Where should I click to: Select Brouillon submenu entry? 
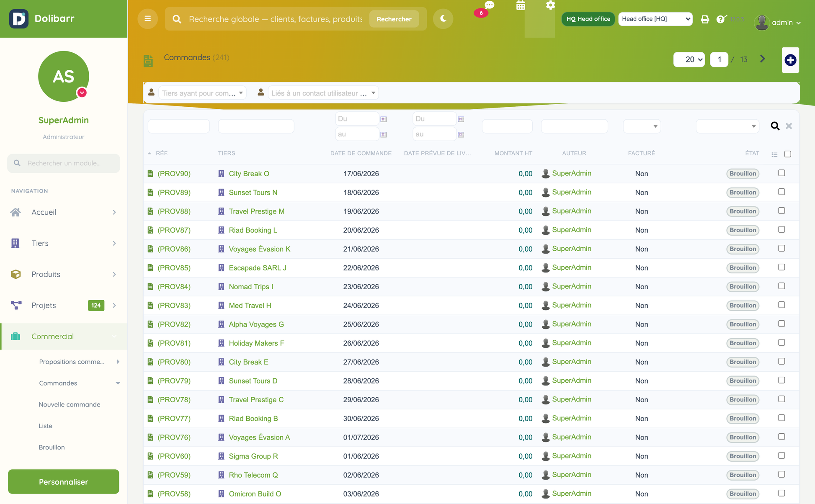(52, 447)
